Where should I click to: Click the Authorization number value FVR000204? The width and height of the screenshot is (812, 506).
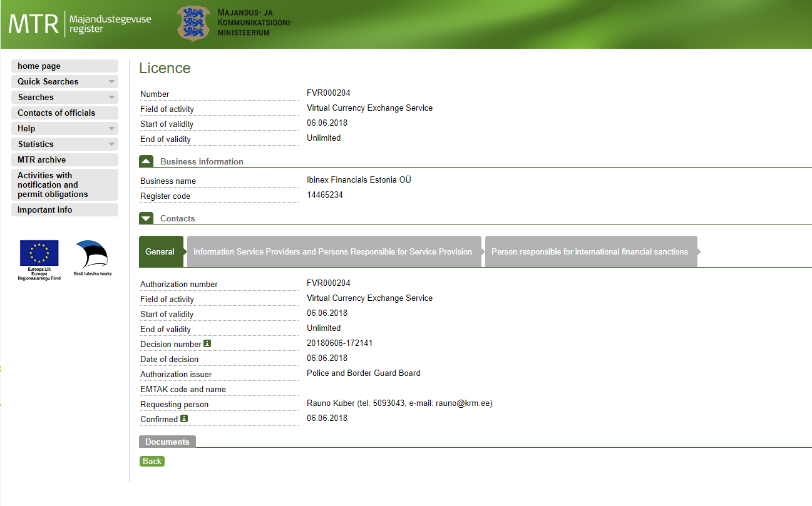tap(328, 283)
